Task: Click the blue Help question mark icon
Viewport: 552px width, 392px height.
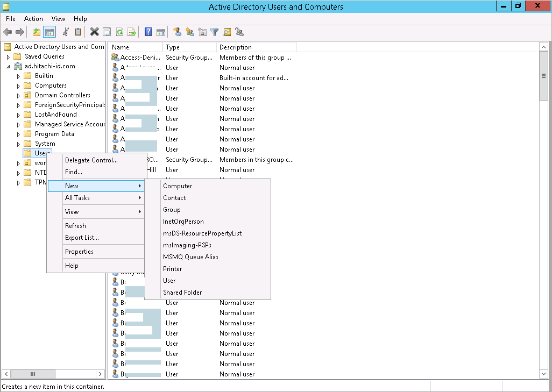Action: [148, 32]
